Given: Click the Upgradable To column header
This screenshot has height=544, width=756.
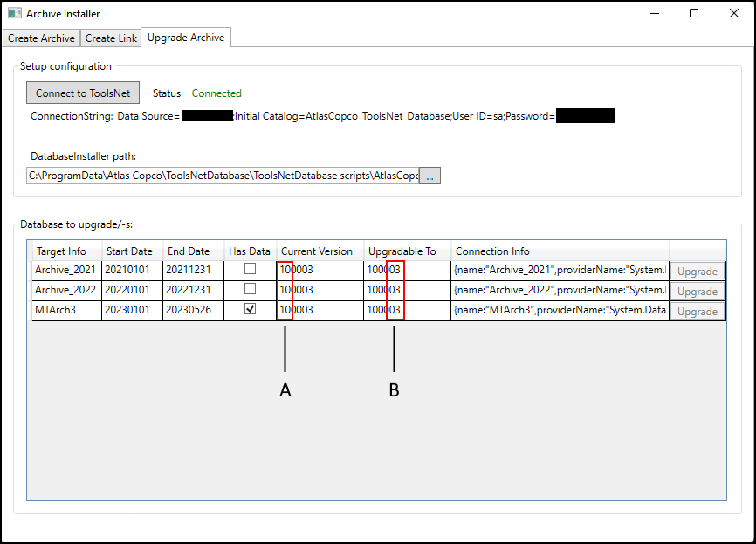Looking at the screenshot, I should [x=405, y=251].
